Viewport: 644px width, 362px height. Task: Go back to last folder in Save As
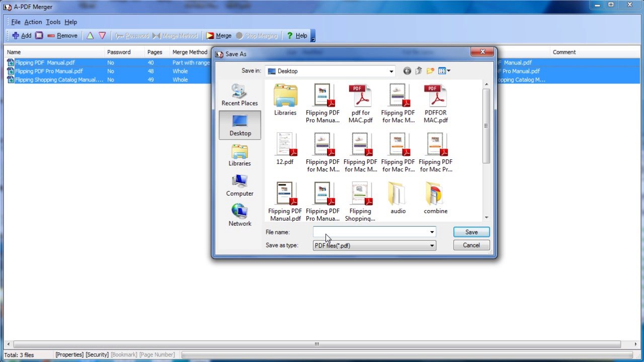click(407, 71)
